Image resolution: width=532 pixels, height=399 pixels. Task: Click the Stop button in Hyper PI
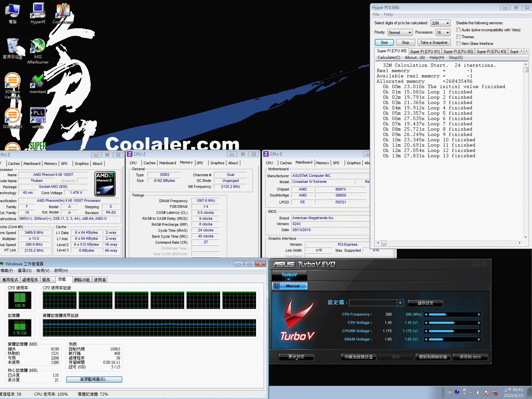405,43
